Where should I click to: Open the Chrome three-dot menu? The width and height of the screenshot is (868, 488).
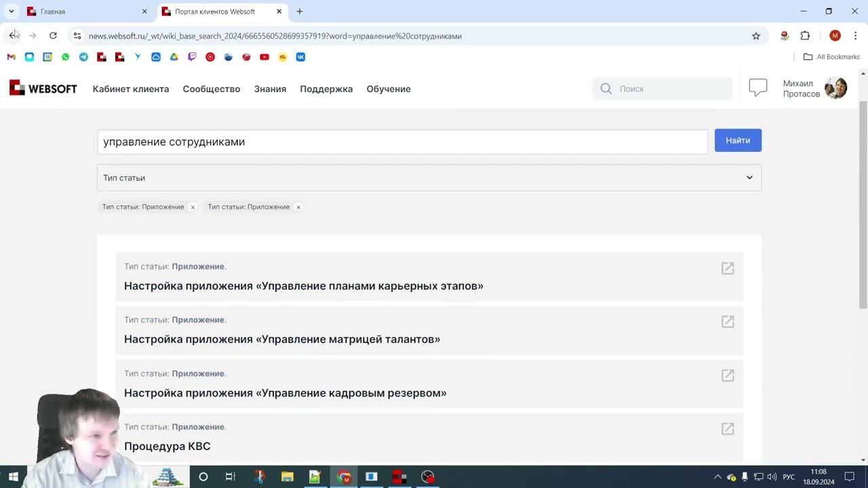point(854,36)
